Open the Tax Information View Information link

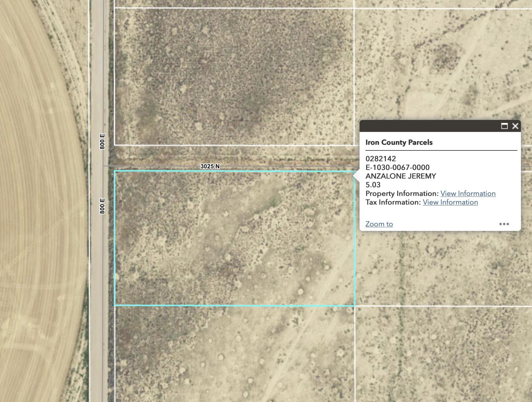450,202
